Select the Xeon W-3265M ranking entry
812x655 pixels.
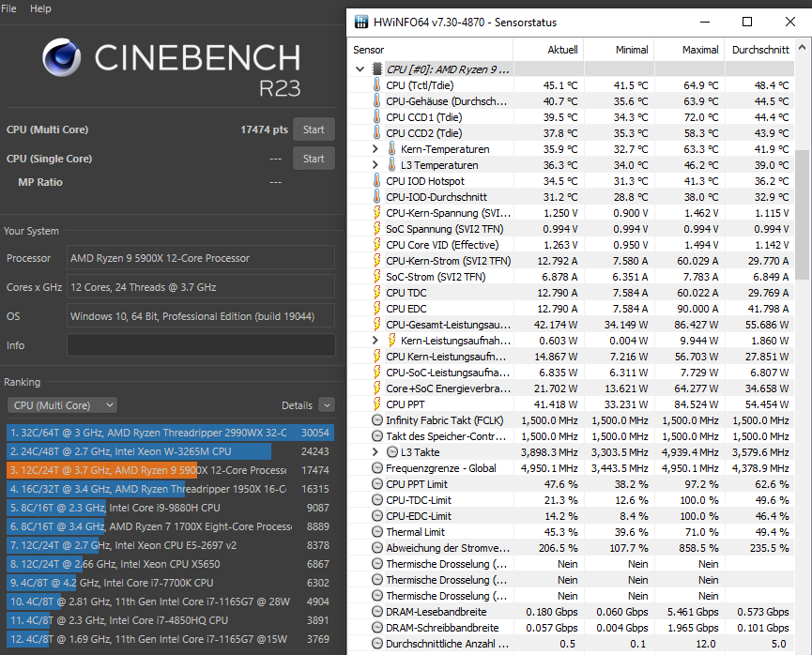tap(170, 451)
